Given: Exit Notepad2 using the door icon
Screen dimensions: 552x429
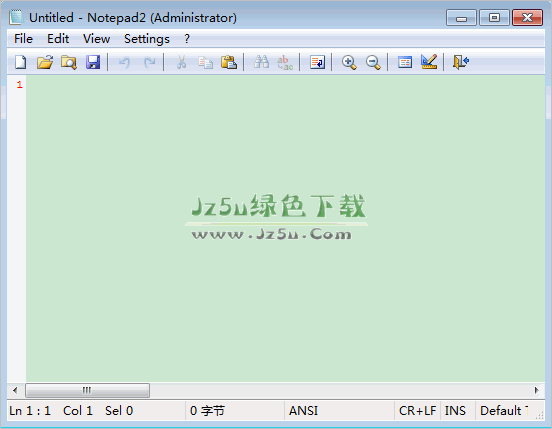Looking at the screenshot, I should point(460,62).
